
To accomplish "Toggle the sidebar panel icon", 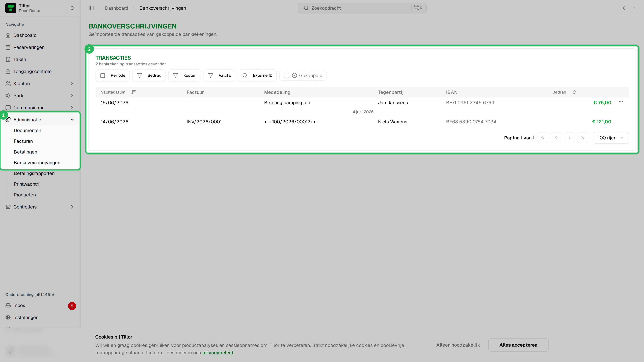I will point(91,8).
